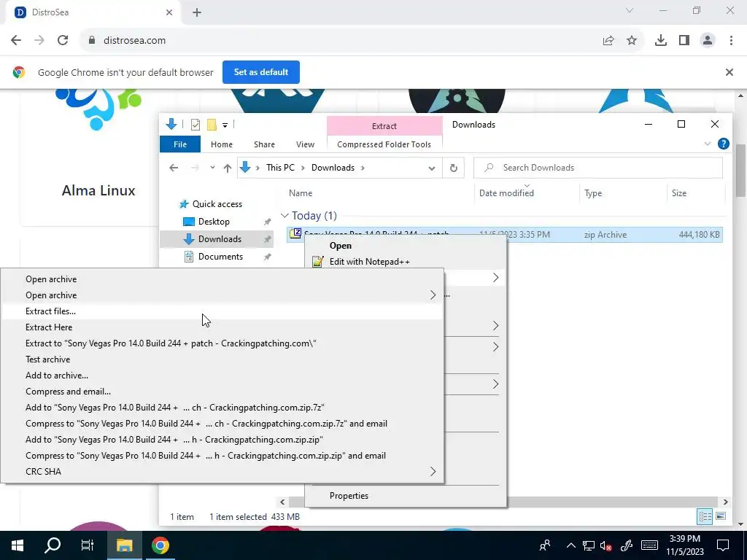Reload the distrosea.com page
Image resolution: width=747 pixels, height=560 pixels.
click(63, 41)
